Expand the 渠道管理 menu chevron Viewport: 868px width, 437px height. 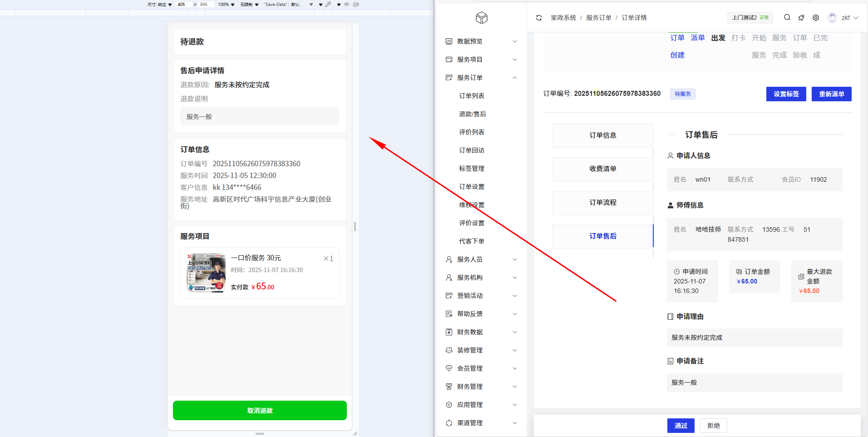pyautogui.click(x=515, y=423)
